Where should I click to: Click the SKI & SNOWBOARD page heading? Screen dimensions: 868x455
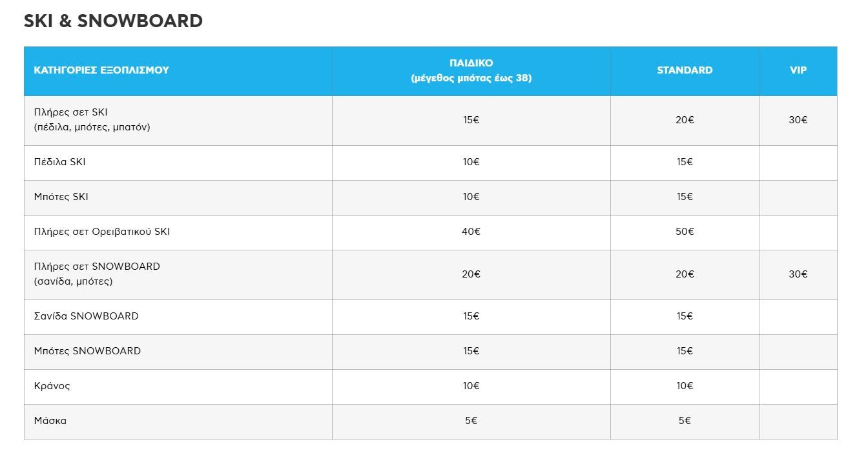113,21
